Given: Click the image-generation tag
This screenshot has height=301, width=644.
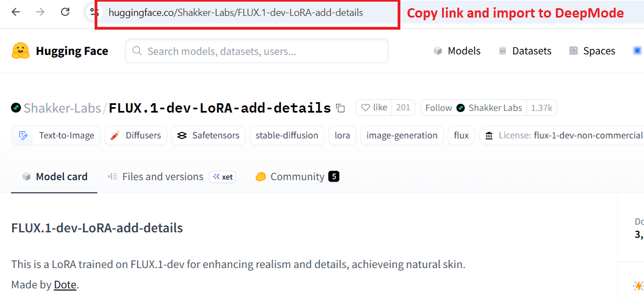Looking at the screenshot, I should pos(401,135).
